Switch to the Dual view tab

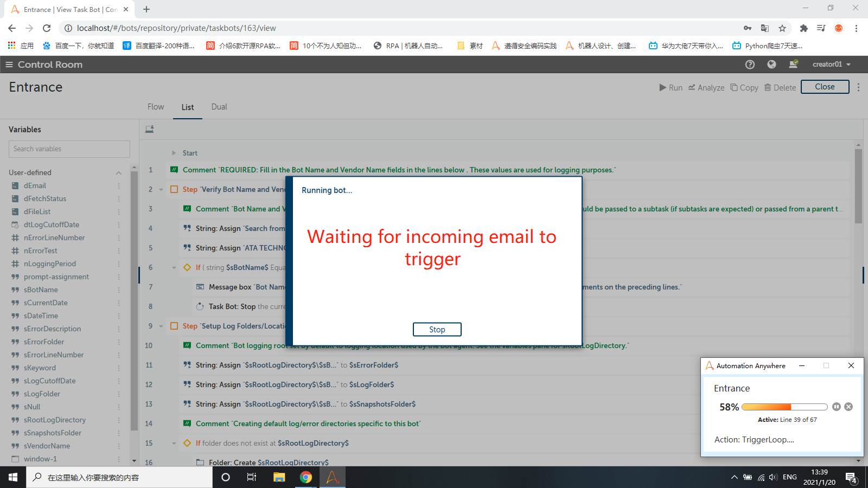tap(219, 107)
